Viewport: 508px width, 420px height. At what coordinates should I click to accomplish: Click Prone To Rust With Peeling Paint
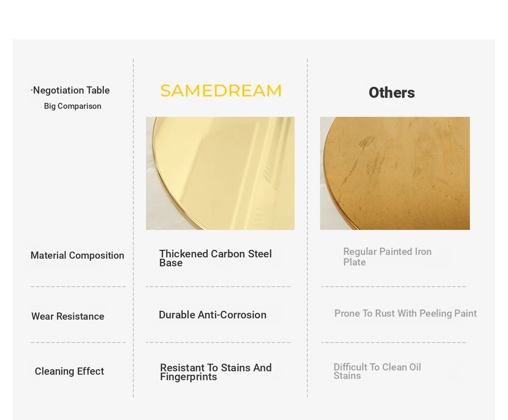tap(406, 313)
